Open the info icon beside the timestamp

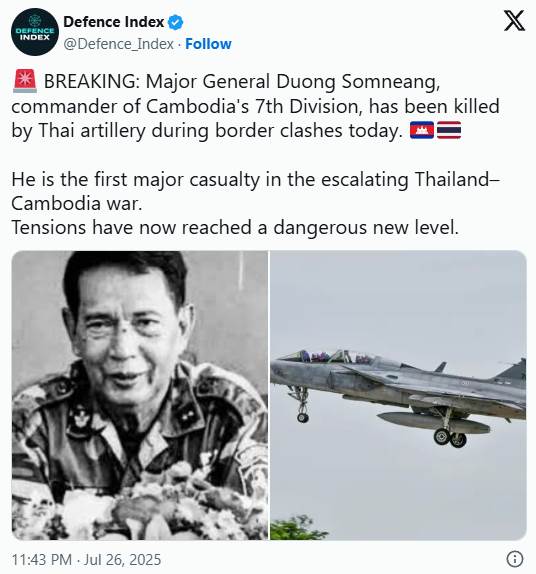click(x=515, y=559)
